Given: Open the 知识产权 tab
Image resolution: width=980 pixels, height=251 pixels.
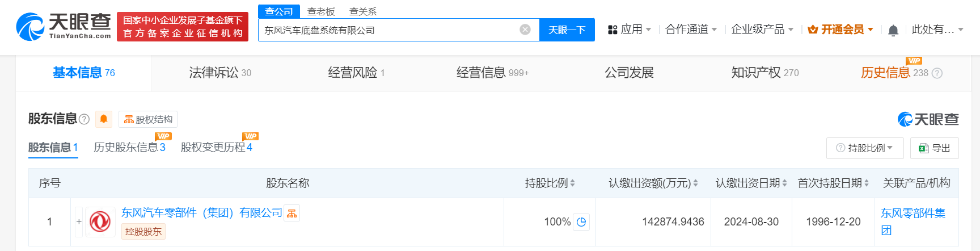Looking at the screenshot, I should pos(765,73).
